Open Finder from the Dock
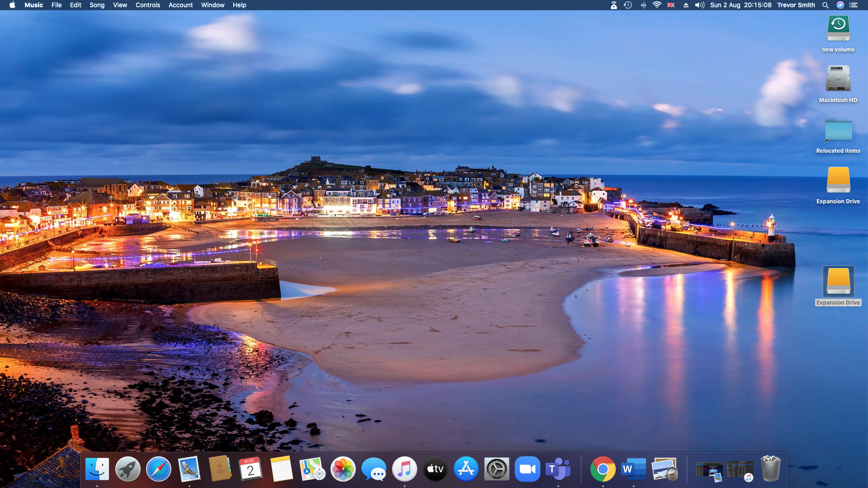 point(97,469)
